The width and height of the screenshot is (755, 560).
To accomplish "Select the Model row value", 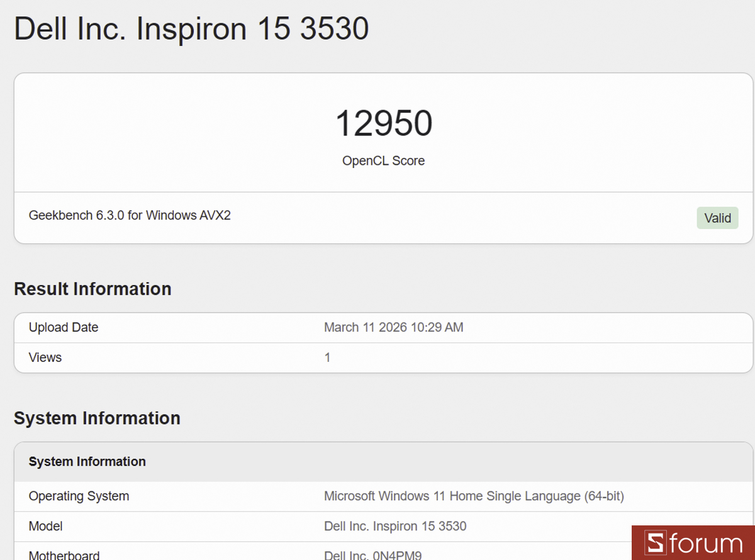I will tap(395, 526).
